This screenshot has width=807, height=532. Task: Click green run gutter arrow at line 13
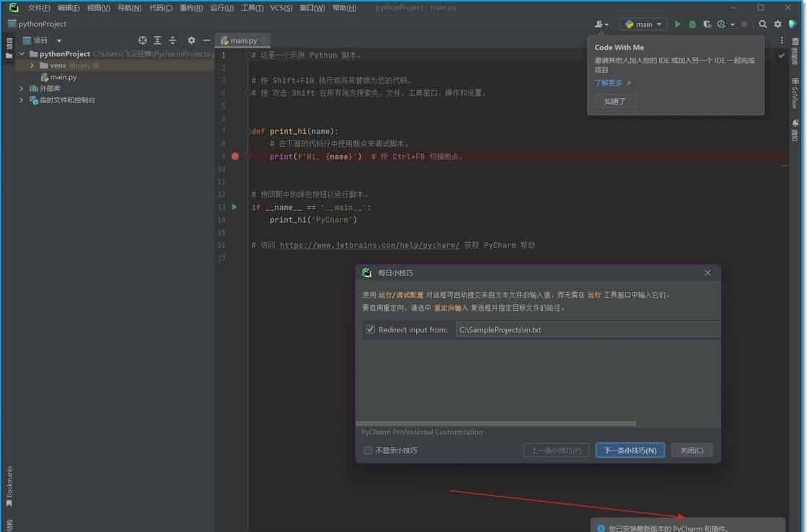pos(234,207)
